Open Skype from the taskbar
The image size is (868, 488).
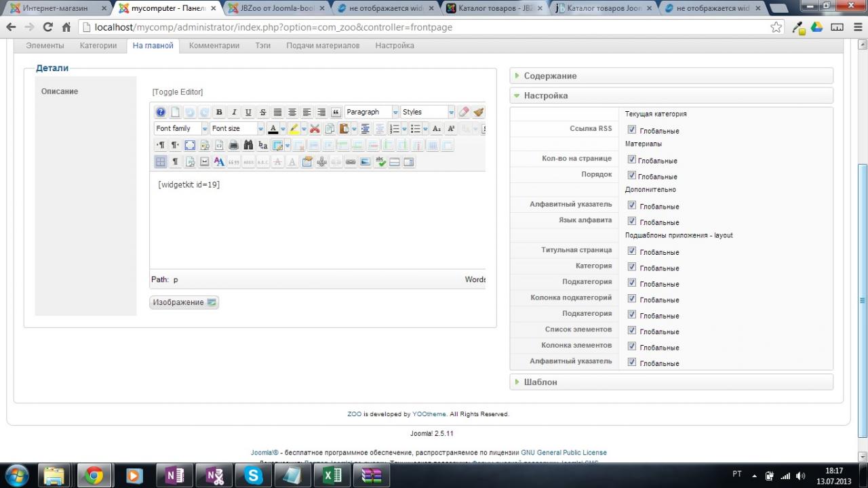click(x=254, y=476)
